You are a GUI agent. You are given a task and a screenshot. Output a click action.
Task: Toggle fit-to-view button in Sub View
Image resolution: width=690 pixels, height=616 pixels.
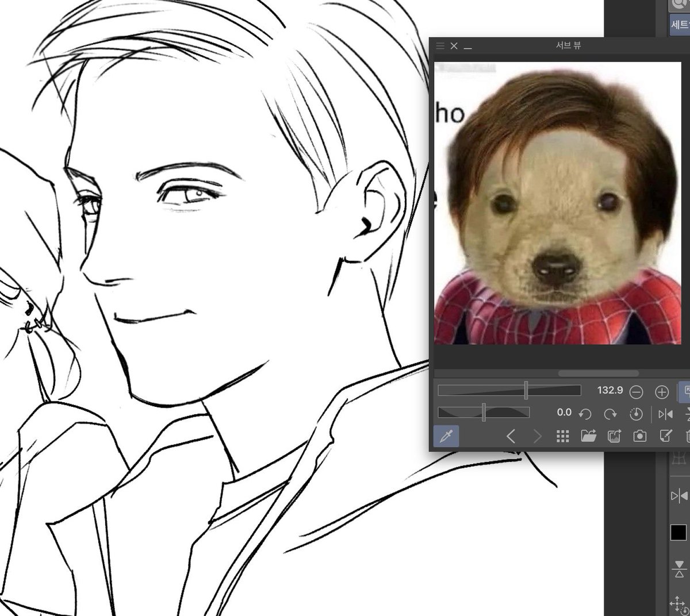coord(684,392)
